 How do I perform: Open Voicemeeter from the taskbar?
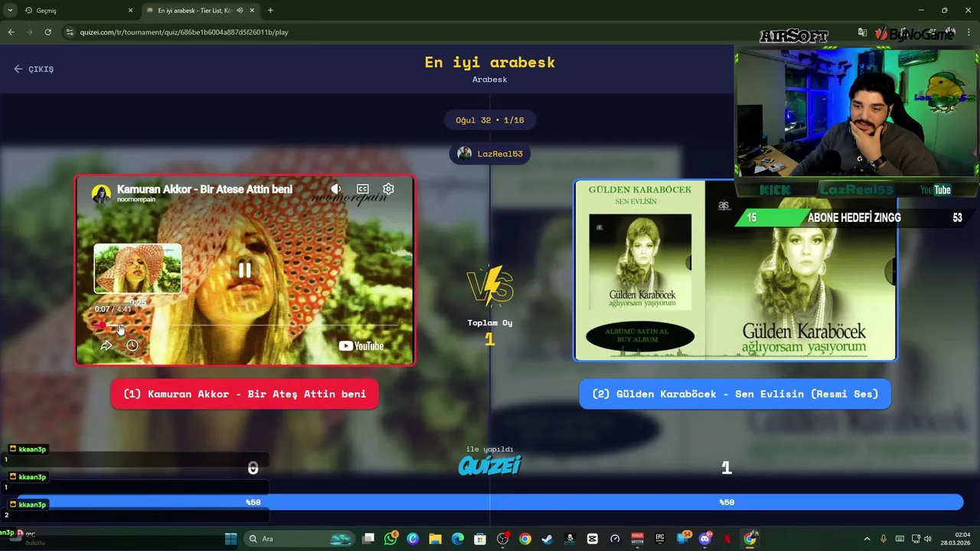(x=637, y=539)
